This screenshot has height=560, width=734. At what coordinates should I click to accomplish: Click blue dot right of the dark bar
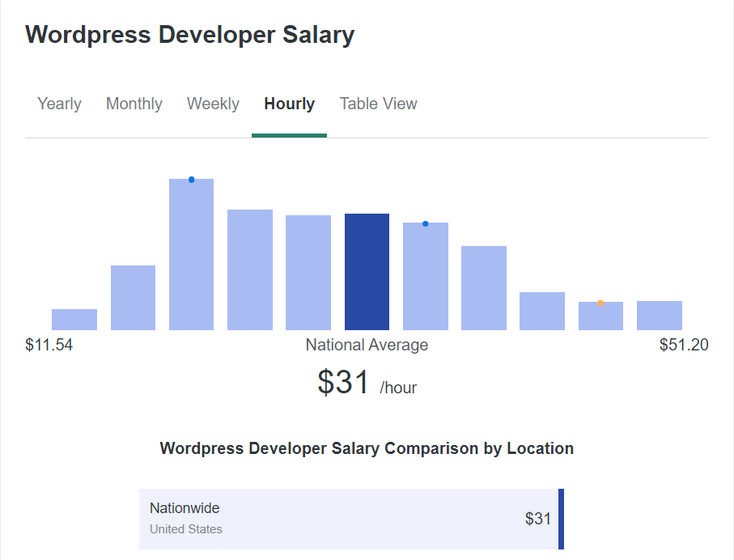pos(426,224)
